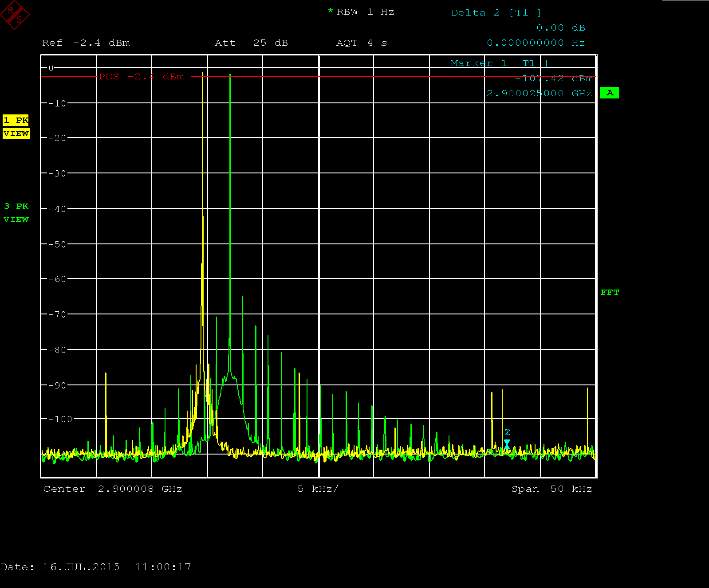Screen dimensions: 709x588
Task: Click the '-100' y-axis label
Action: tap(60, 419)
